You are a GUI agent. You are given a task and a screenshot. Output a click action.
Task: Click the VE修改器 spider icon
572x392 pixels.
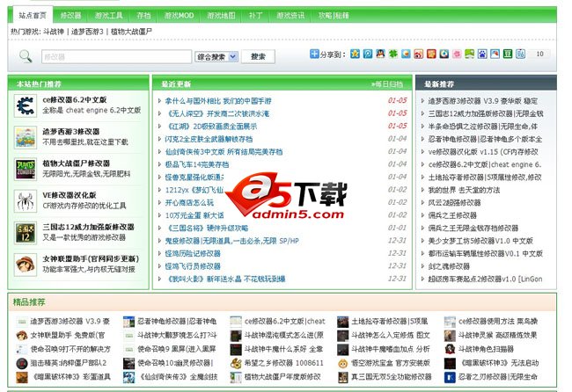[24, 200]
